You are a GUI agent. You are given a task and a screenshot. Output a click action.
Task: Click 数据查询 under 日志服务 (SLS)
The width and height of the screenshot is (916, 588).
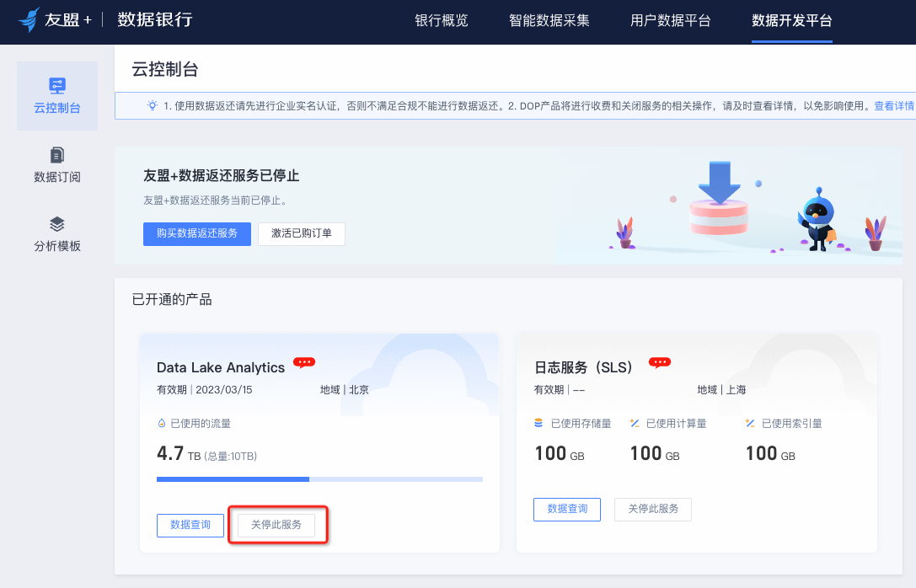pyautogui.click(x=567, y=509)
